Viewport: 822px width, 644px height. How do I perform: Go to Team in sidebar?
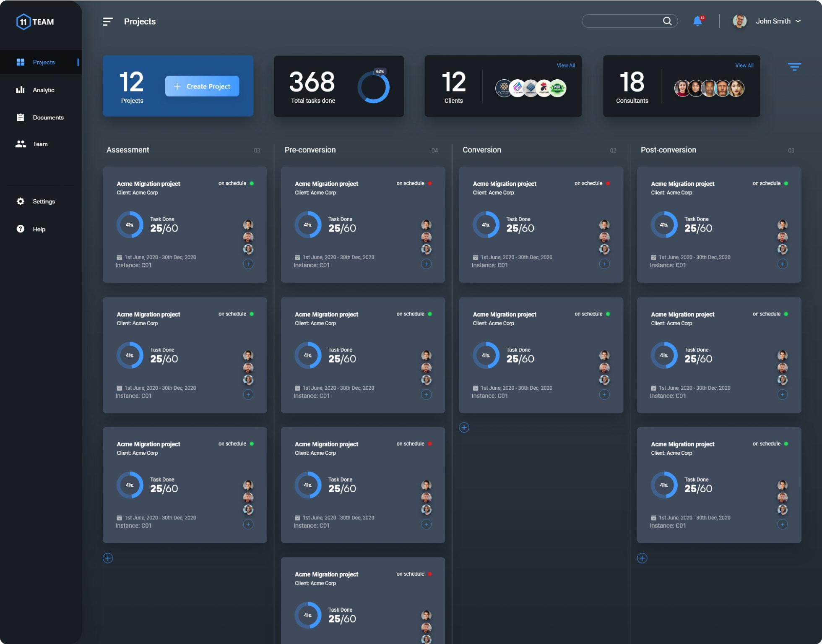[x=40, y=144]
